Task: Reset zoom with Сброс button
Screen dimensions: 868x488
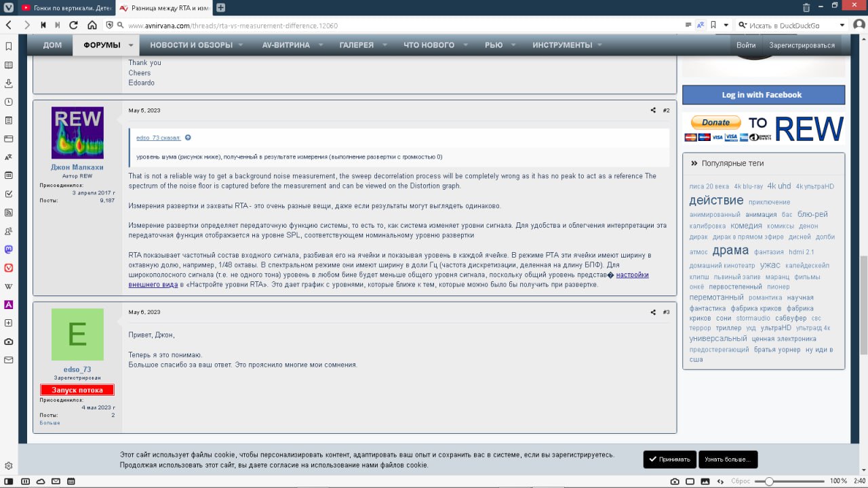Action: pos(741,481)
